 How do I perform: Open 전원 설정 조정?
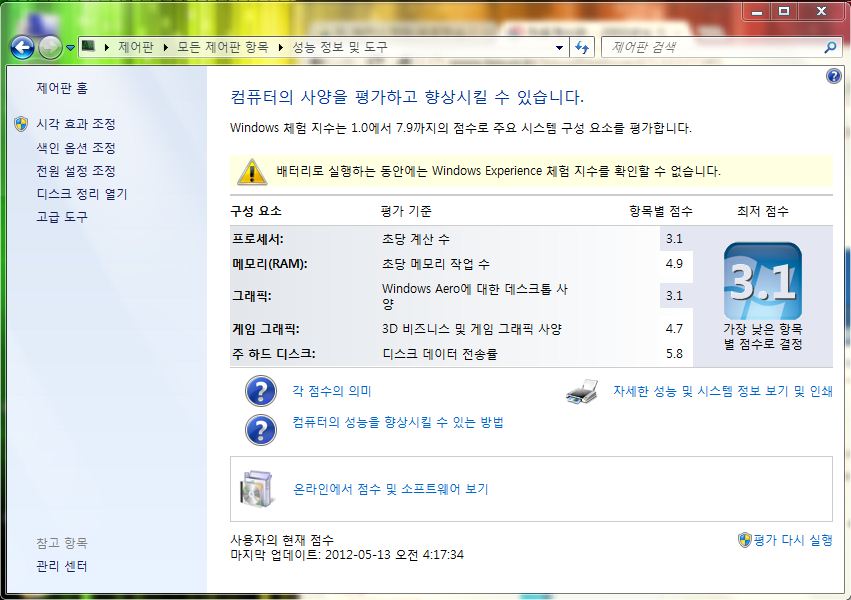[x=76, y=171]
